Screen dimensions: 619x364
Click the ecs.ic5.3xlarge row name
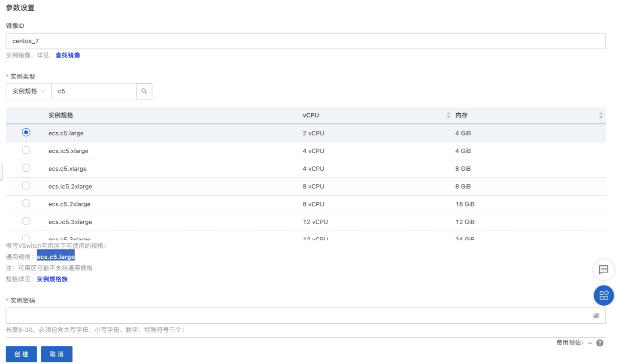pos(70,222)
